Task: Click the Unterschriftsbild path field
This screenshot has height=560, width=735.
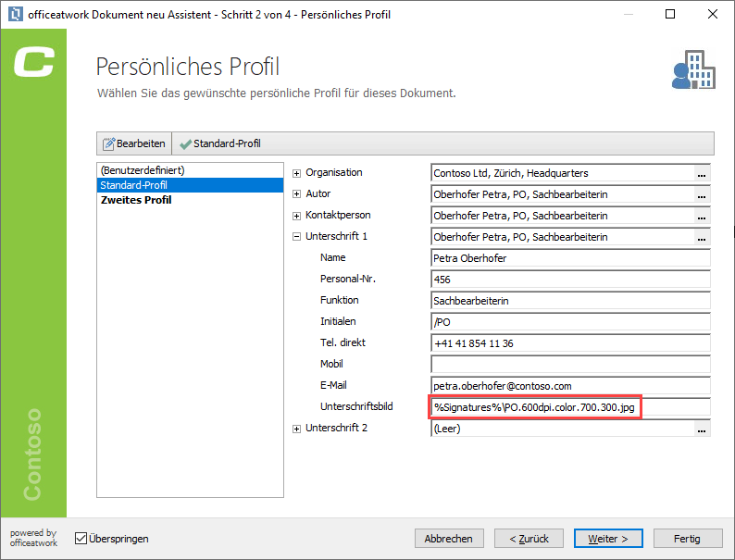Action: tap(570, 407)
